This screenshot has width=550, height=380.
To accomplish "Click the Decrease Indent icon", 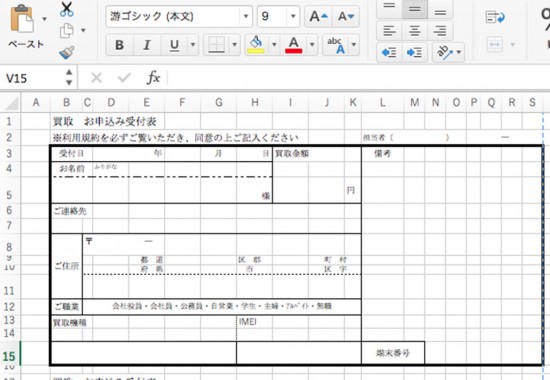I will [x=389, y=53].
